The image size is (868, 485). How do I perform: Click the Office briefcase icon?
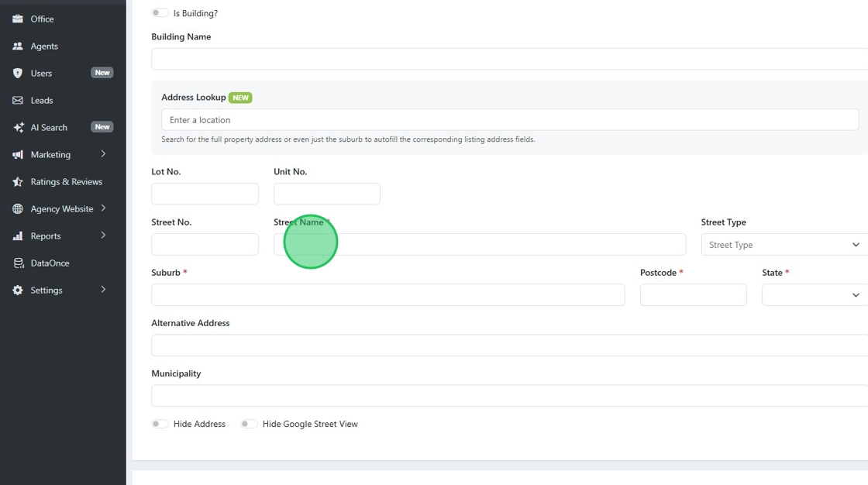18,19
